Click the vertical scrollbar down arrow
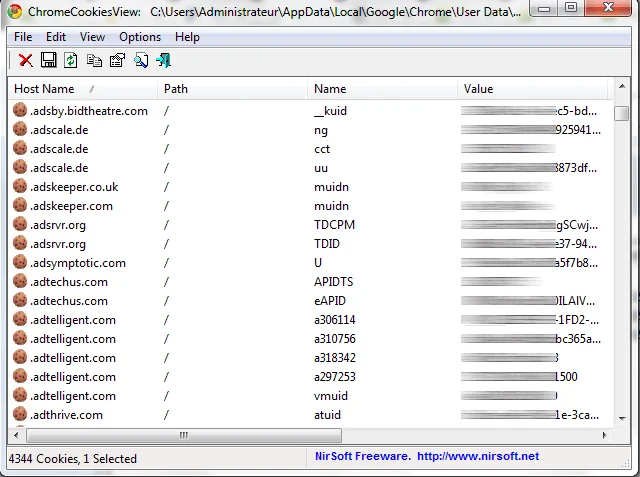 pyautogui.click(x=622, y=419)
